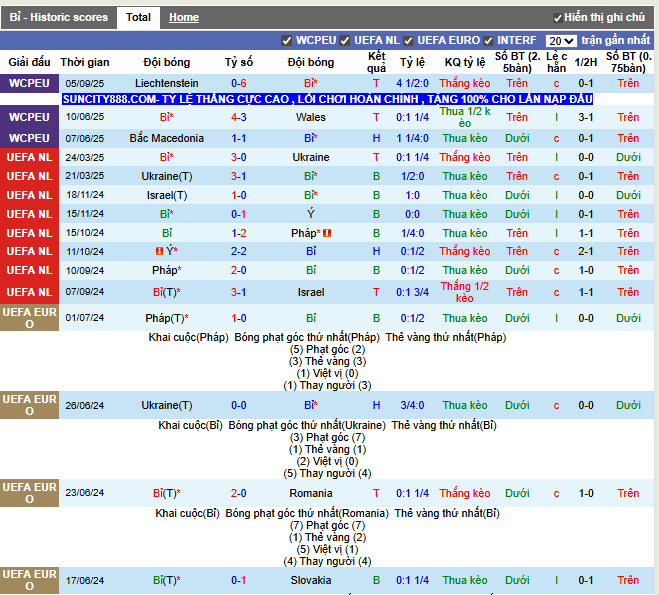The height and width of the screenshot is (595, 659).
Task: Click Pháp(T)* in the 01/07/24 row
Action: click(x=166, y=318)
